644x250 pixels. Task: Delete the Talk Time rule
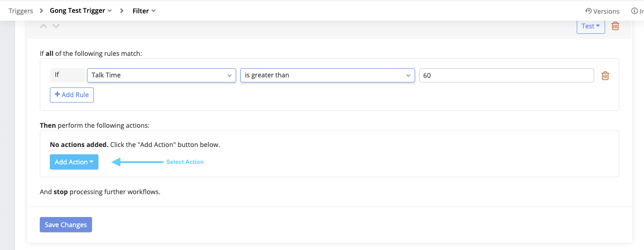pos(605,76)
